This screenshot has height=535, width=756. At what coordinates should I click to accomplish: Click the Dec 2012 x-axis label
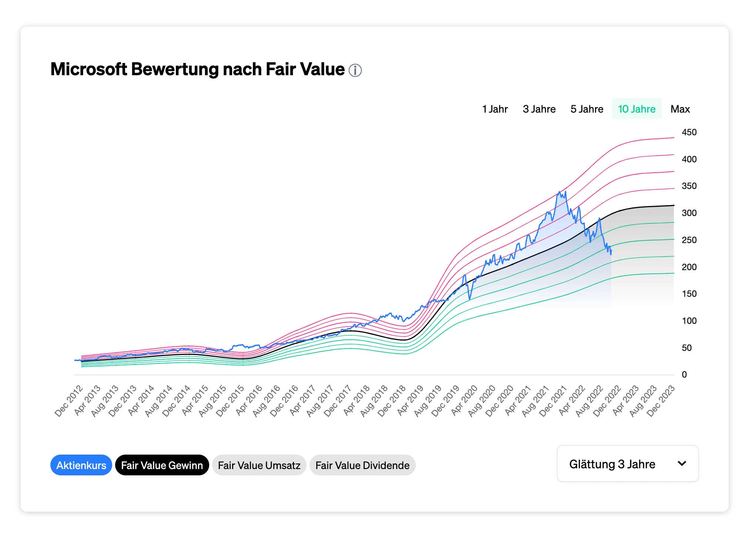69,402
